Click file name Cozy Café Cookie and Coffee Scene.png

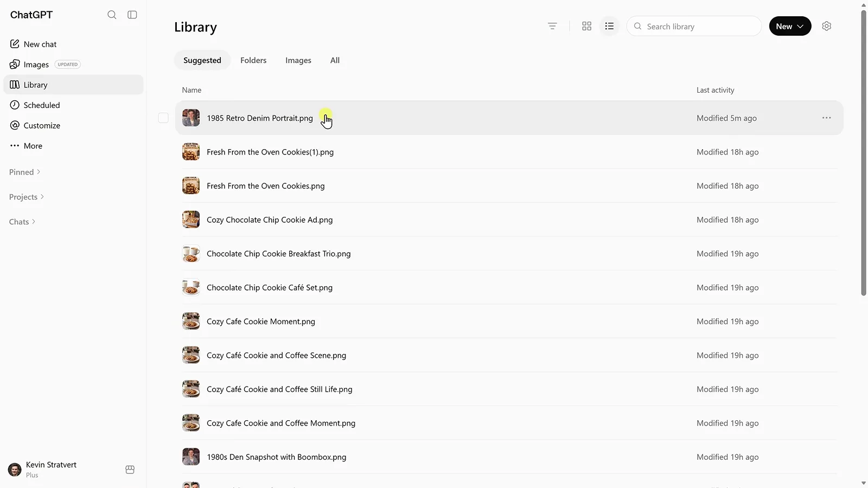point(277,355)
